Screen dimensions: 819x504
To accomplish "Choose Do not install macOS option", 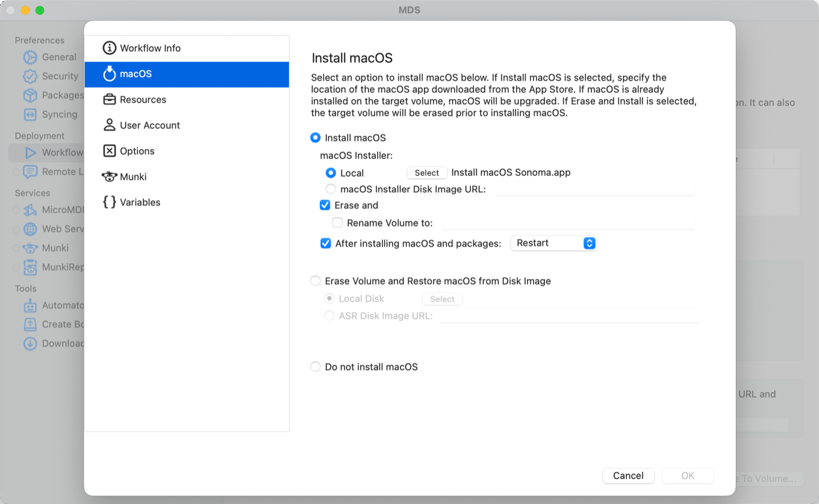I will click(x=315, y=367).
